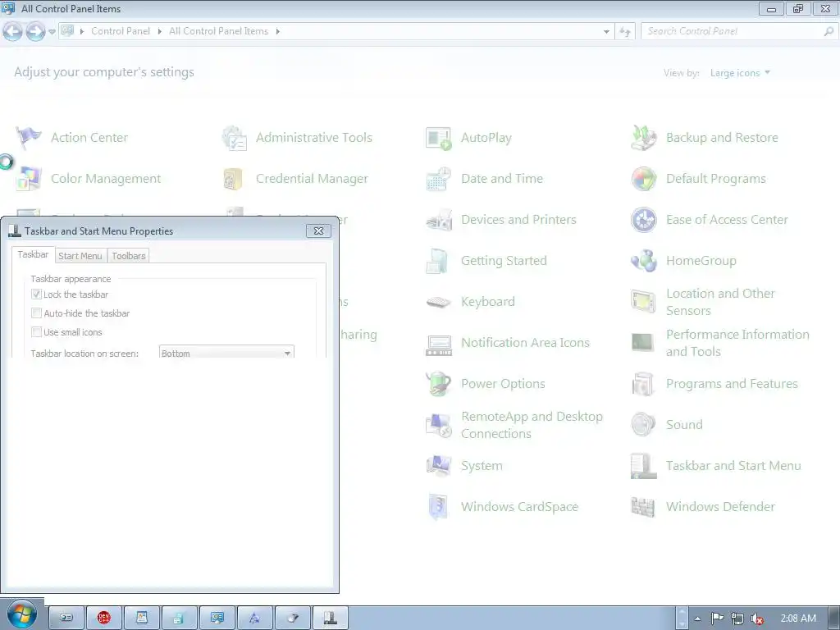This screenshot has width=840, height=630.
Task: Switch to the Toolbars tab
Action: point(129,256)
